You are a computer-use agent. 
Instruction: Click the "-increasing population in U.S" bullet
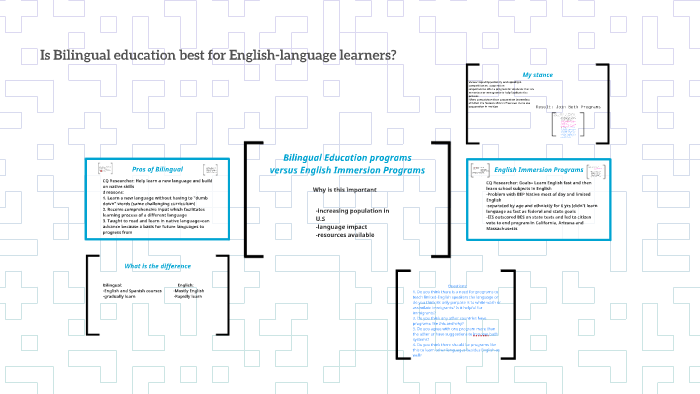click(x=352, y=215)
